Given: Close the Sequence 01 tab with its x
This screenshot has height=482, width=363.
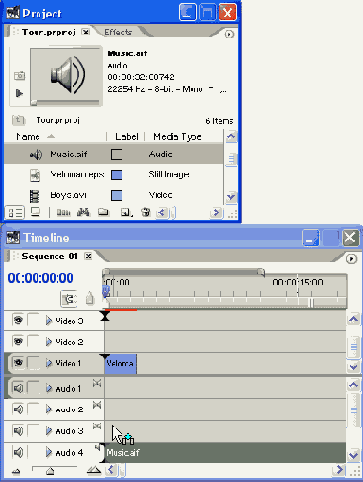Looking at the screenshot, I should click(88, 256).
